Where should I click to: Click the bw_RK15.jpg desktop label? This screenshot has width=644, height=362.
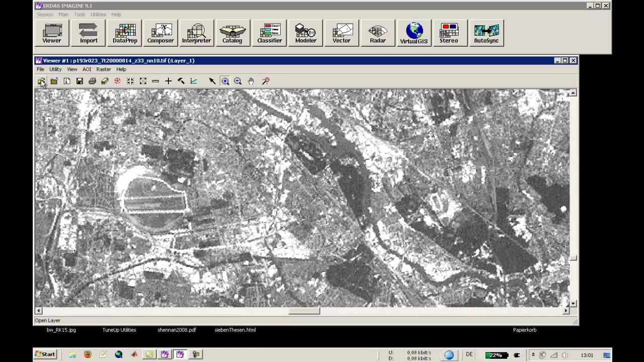61,330
